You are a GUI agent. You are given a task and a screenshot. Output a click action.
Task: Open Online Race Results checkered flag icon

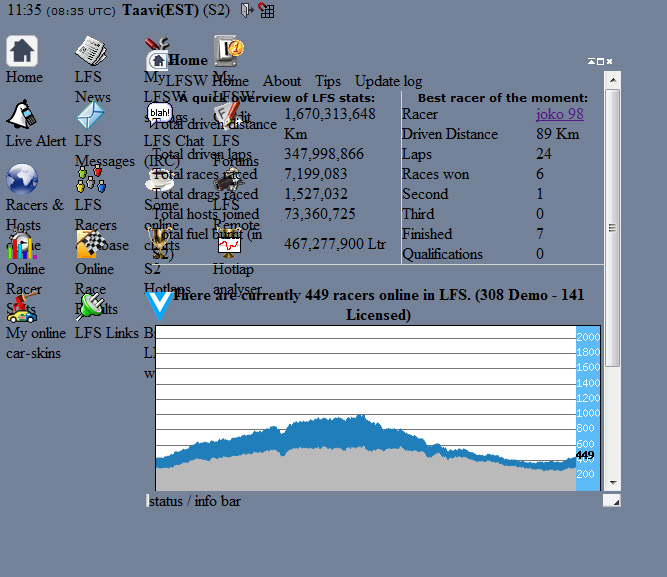tap(91, 243)
